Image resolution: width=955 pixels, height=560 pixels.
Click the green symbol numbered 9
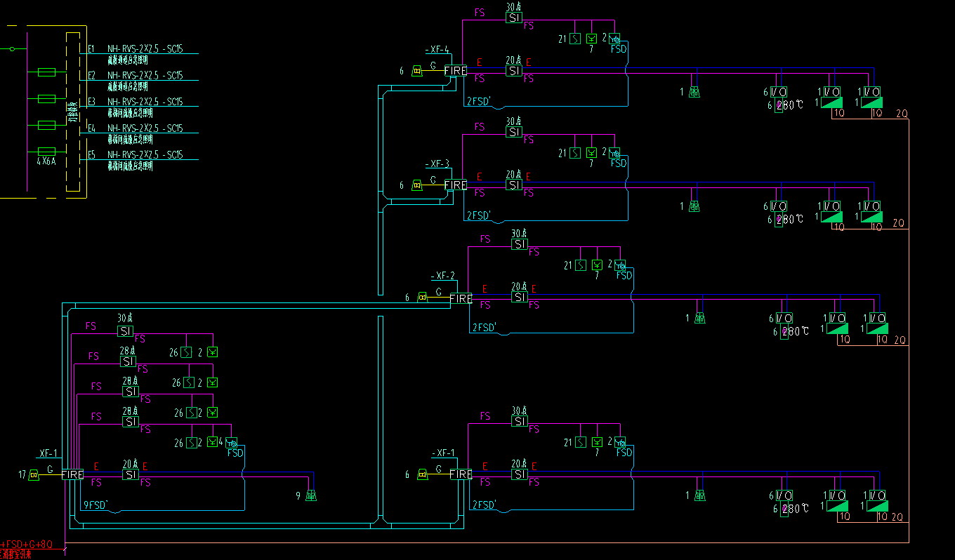tap(312, 496)
